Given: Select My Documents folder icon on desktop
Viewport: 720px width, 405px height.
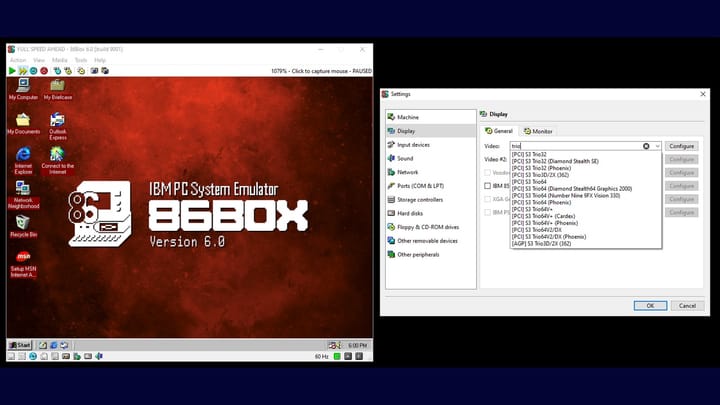Looking at the screenshot, I should (23, 124).
